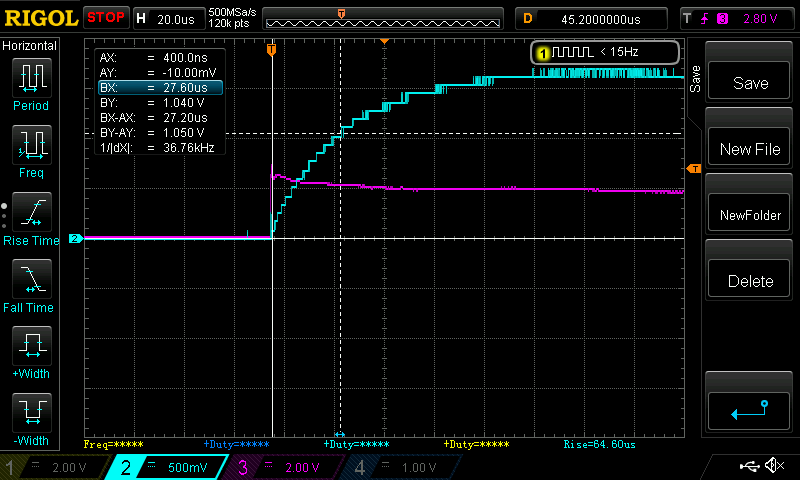Viewport: 800px width, 480px height.
Task: Select the -Width measurement icon
Action: click(32, 417)
